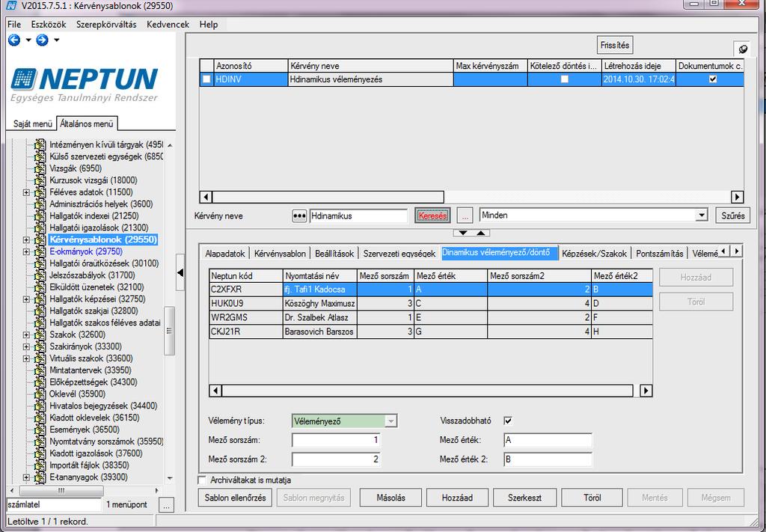Screen dimensions: 766x532
Task: Expand the Kérvénysablonok tree node
Action: 26,240
